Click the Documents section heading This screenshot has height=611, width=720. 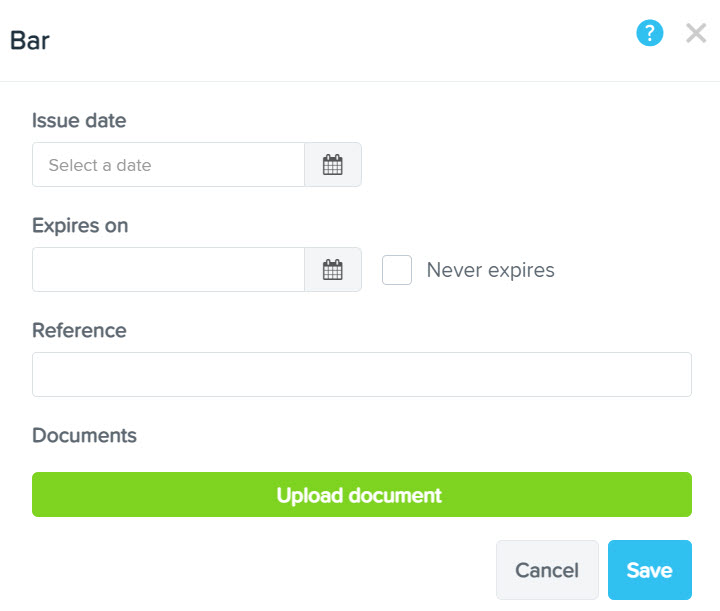[x=84, y=436]
